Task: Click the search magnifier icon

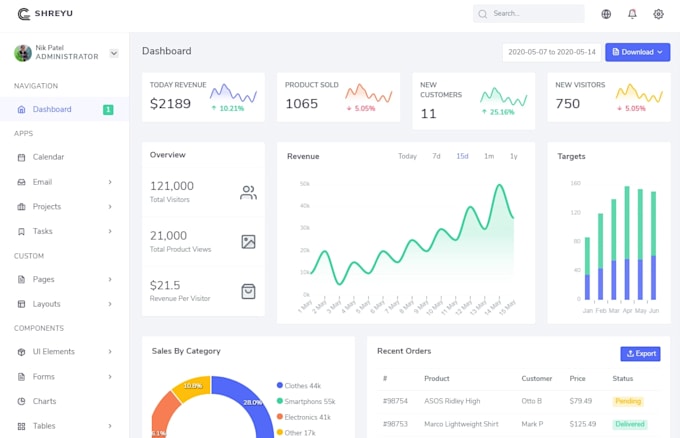Action: tap(482, 14)
